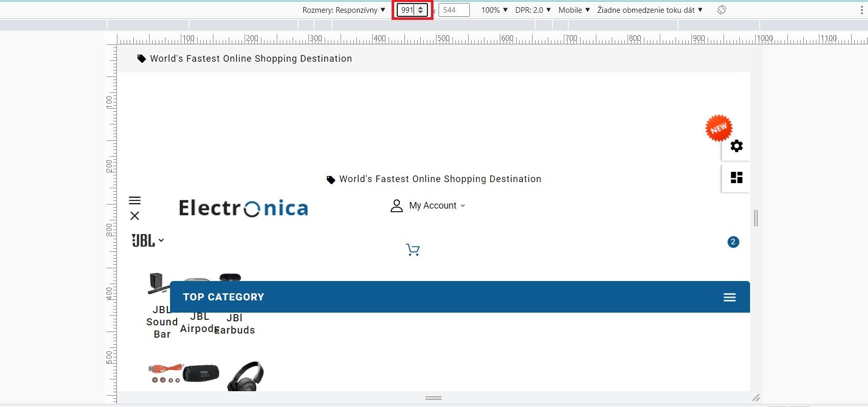Open the Mobile device type dropdown
The width and height of the screenshot is (868, 407).
574,10
